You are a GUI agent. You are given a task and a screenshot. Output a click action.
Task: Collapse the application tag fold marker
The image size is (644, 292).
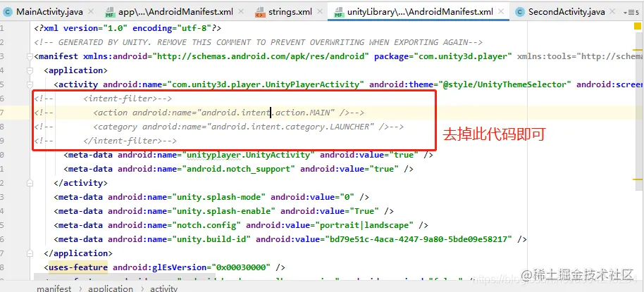tap(30, 70)
